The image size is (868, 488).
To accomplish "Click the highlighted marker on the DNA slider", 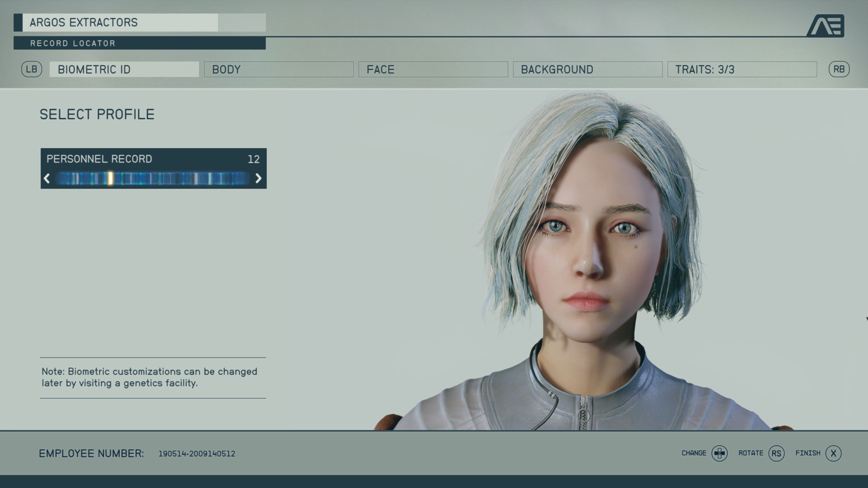I will click(x=111, y=178).
